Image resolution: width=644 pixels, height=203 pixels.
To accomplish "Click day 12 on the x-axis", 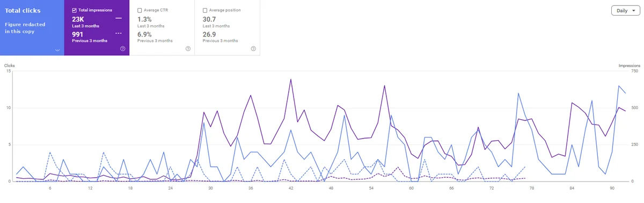I will [x=90, y=188].
